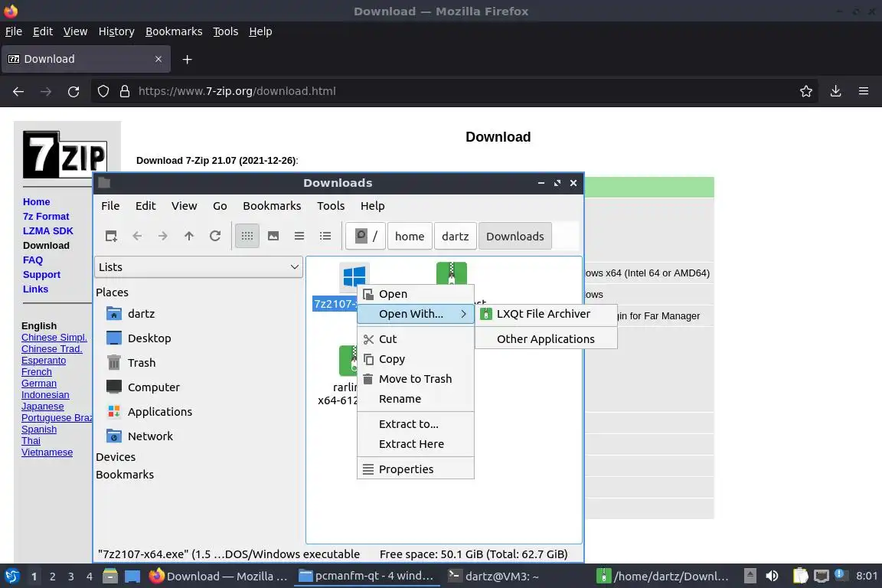Select Cut in the context menu
Viewport: 882px width, 588px height.
click(x=416, y=339)
